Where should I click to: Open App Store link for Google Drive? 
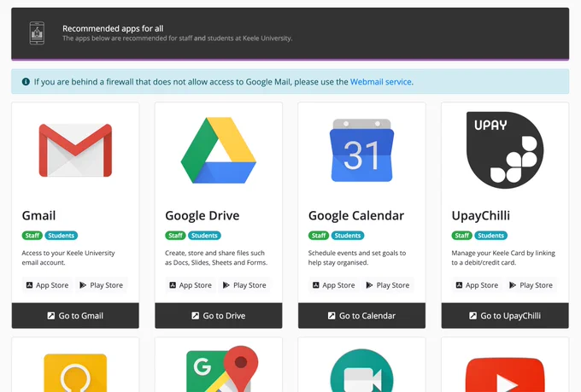pyautogui.click(x=191, y=285)
